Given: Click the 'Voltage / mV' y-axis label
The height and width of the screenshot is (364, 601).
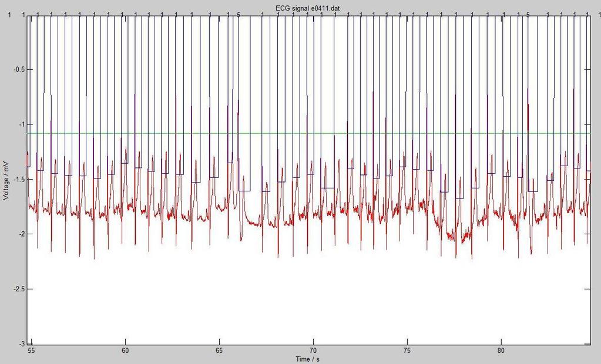Looking at the screenshot, I should [6, 180].
